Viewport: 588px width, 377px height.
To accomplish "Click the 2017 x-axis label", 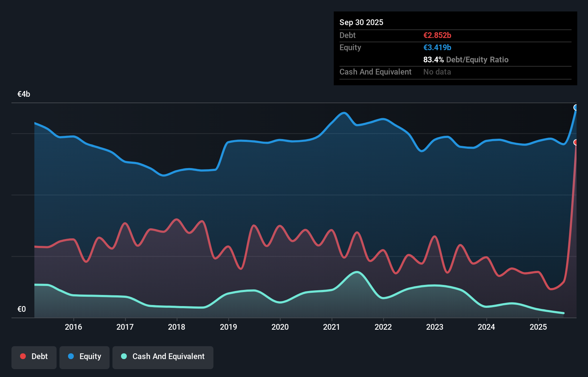I will 125,327.
